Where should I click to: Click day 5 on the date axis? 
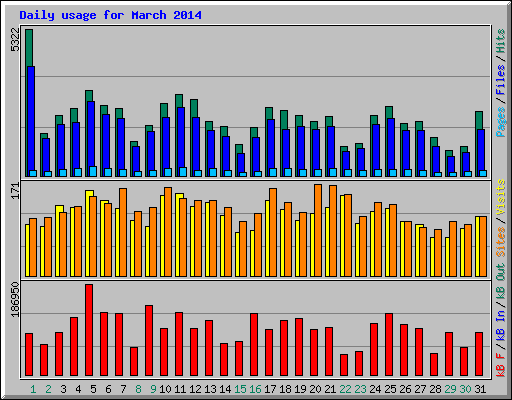tap(93, 389)
